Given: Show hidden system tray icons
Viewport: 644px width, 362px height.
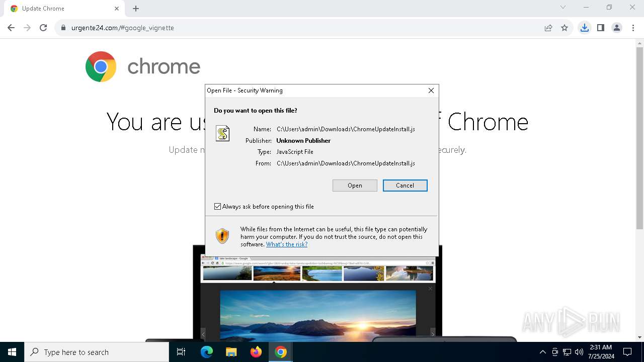Looking at the screenshot, I should (x=542, y=352).
